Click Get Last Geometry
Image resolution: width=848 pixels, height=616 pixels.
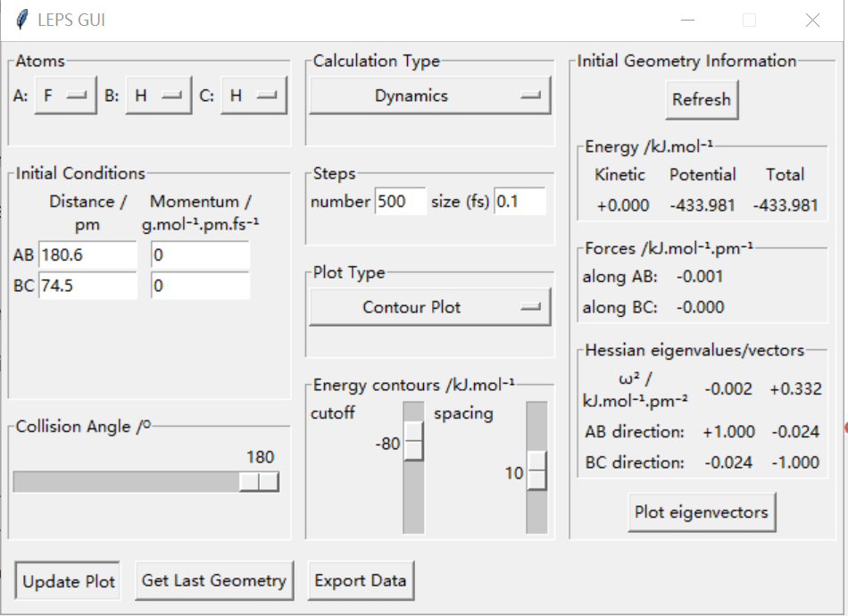[213, 580]
